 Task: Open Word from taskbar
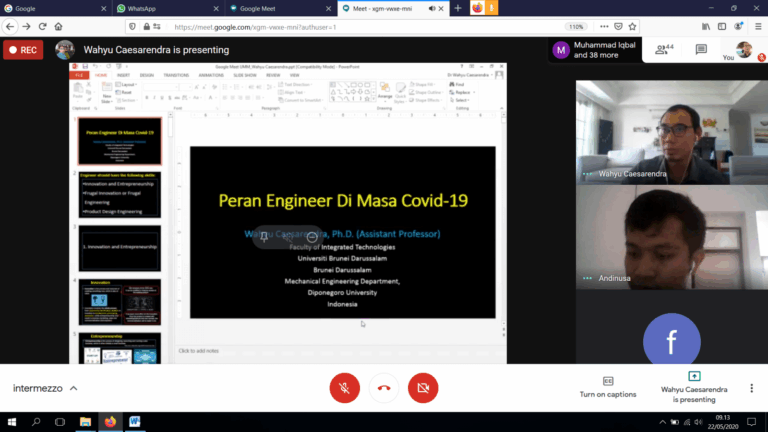click(x=135, y=422)
